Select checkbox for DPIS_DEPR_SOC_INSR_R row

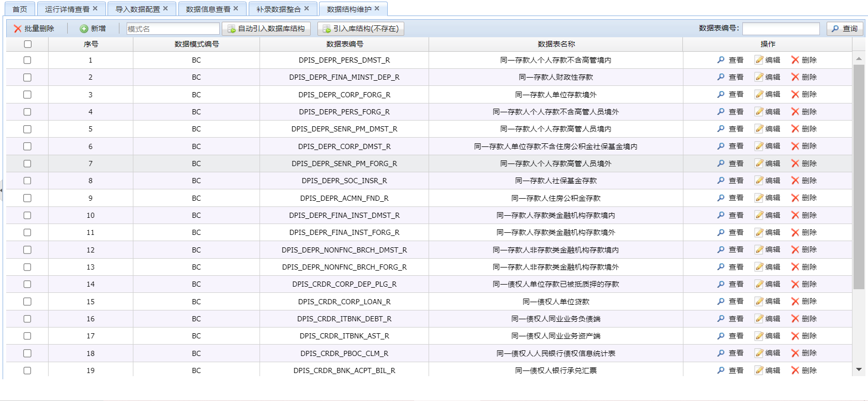click(x=27, y=181)
